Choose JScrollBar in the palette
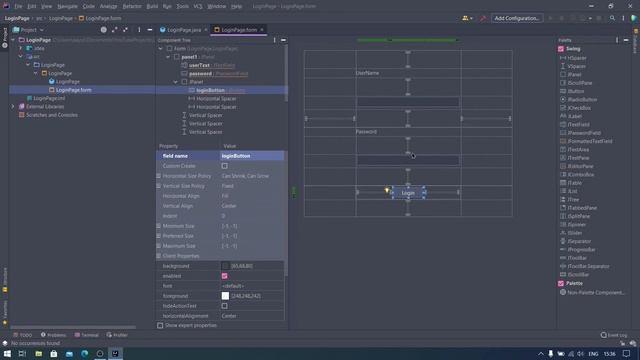 [x=575, y=274]
